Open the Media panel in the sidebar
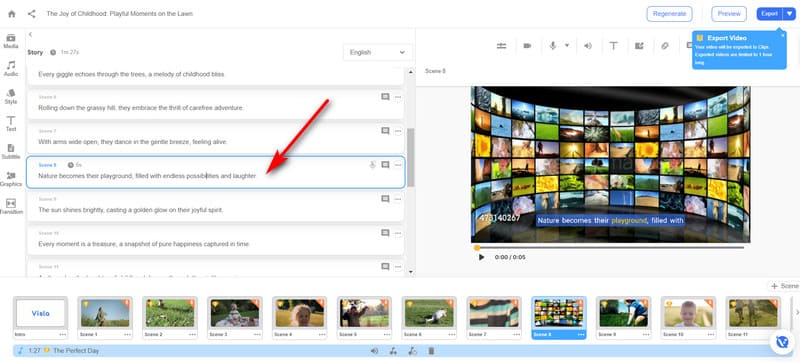The image size is (800, 362). click(x=11, y=41)
